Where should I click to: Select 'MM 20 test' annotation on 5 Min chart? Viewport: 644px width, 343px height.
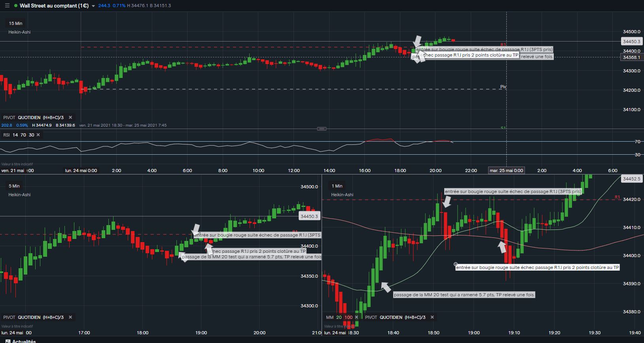coord(252,257)
